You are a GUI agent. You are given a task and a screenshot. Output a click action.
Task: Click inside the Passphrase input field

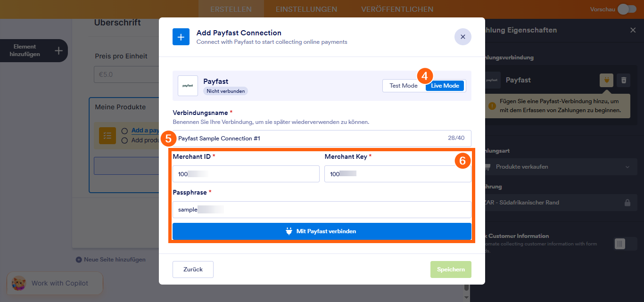pos(322,209)
